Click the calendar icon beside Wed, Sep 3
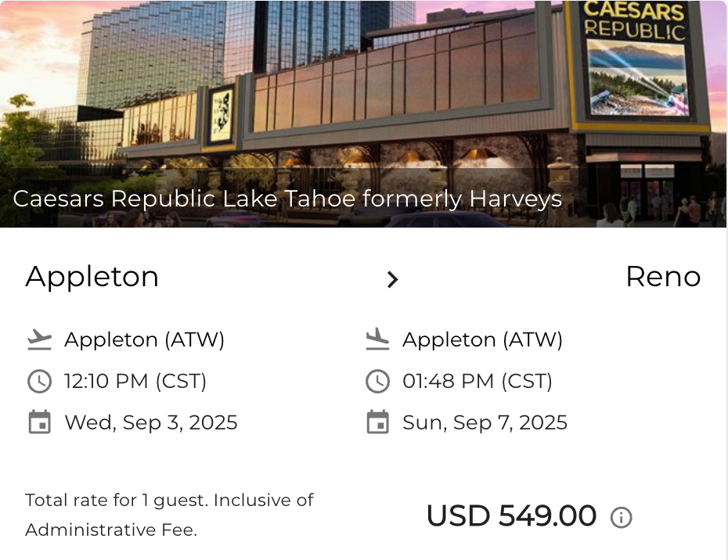Image resolution: width=728 pixels, height=560 pixels. coord(39,422)
